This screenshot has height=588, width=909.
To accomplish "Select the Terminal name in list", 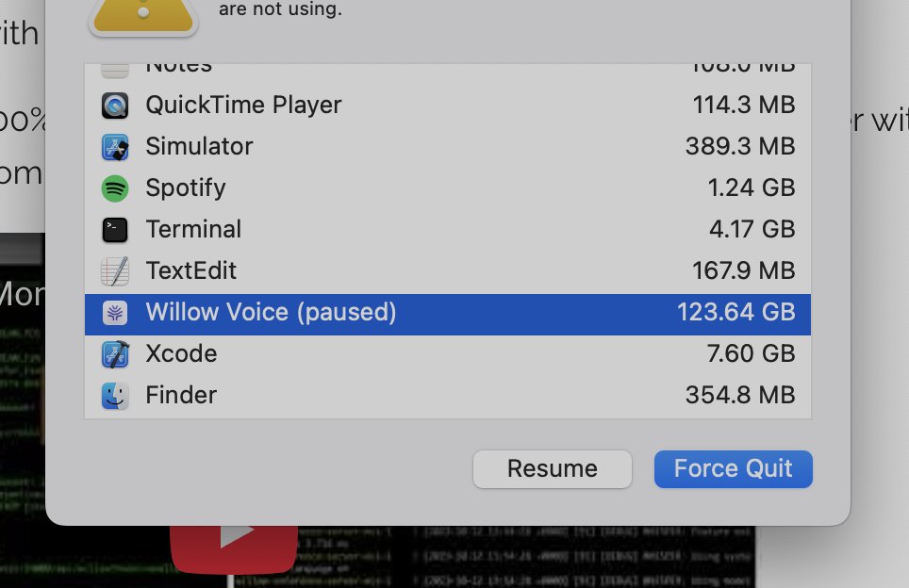I will point(193,229).
